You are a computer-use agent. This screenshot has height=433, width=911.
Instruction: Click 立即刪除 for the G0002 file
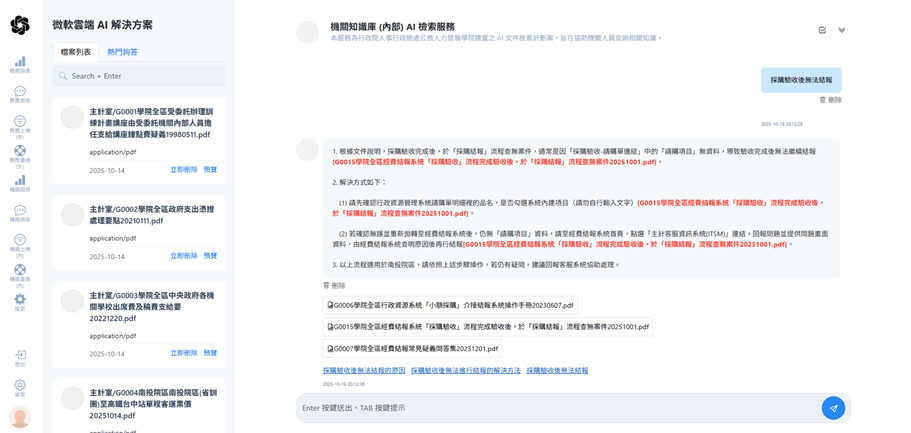184,256
